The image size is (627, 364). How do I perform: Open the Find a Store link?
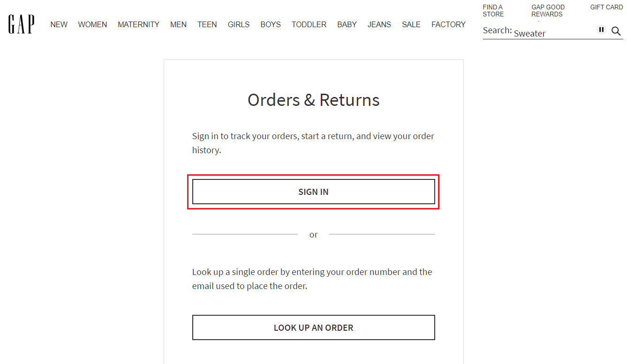[493, 11]
